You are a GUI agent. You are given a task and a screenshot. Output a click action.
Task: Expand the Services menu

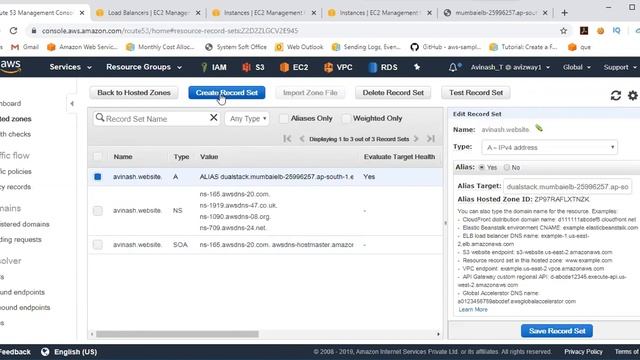click(70, 67)
